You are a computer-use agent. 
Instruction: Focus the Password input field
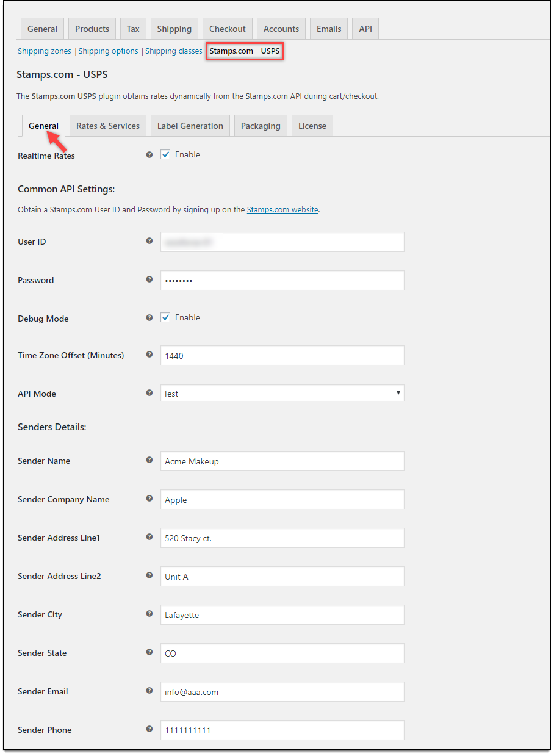282,280
